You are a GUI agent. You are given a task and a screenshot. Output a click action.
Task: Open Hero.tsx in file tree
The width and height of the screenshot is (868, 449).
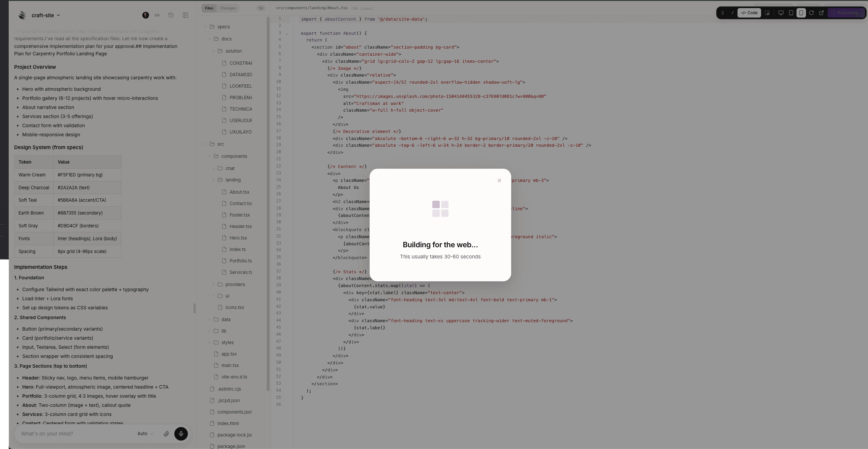pos(238,238)
